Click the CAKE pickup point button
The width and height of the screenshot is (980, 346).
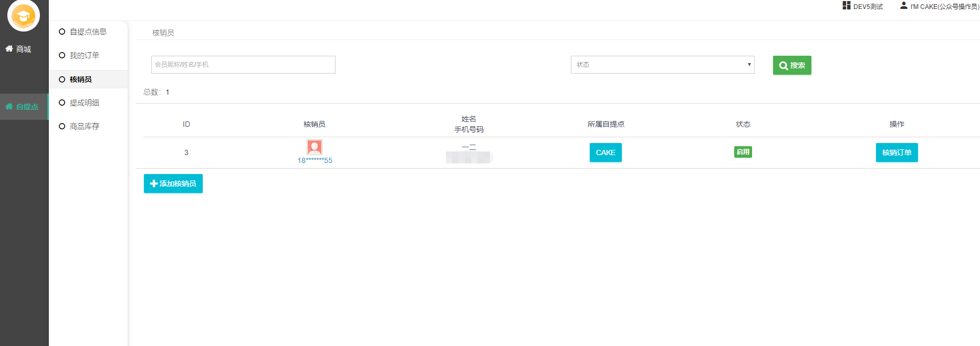point(606,152)
